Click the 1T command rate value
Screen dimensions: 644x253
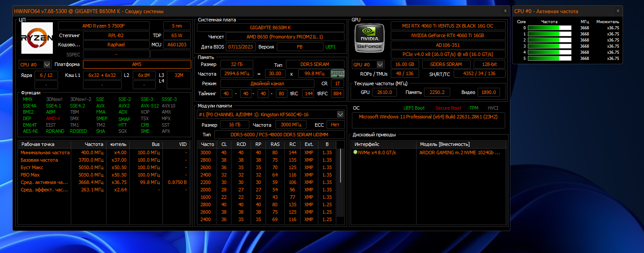click(337, 83)
